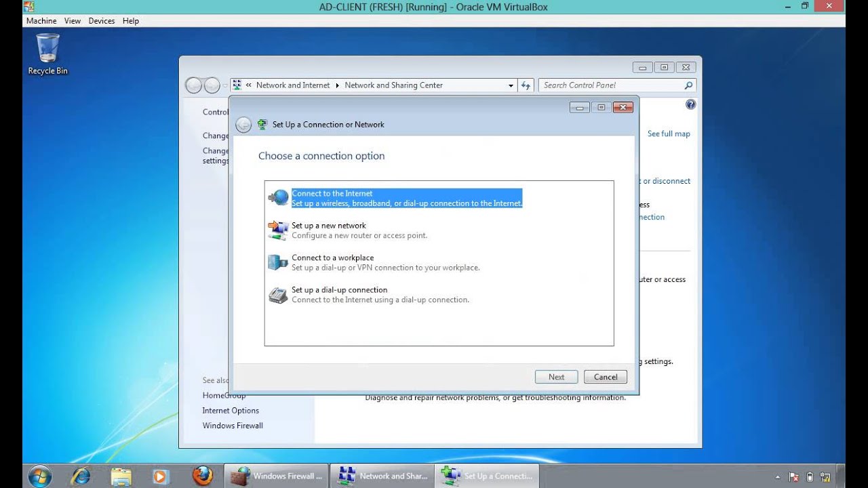Open the Devices menu
Screen dimensions: 868x488
(x=102, y=21)
